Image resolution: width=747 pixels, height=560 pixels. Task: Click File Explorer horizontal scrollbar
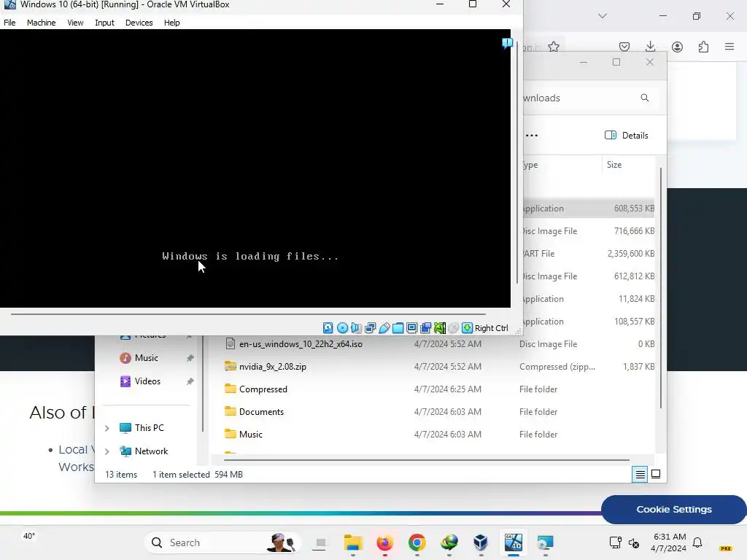[x=426, y=460]
